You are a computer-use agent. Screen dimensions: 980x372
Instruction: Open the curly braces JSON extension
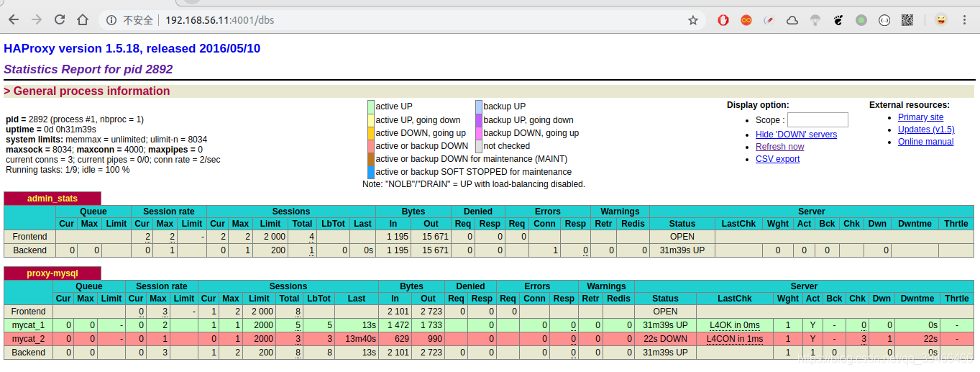pos(884,20)
